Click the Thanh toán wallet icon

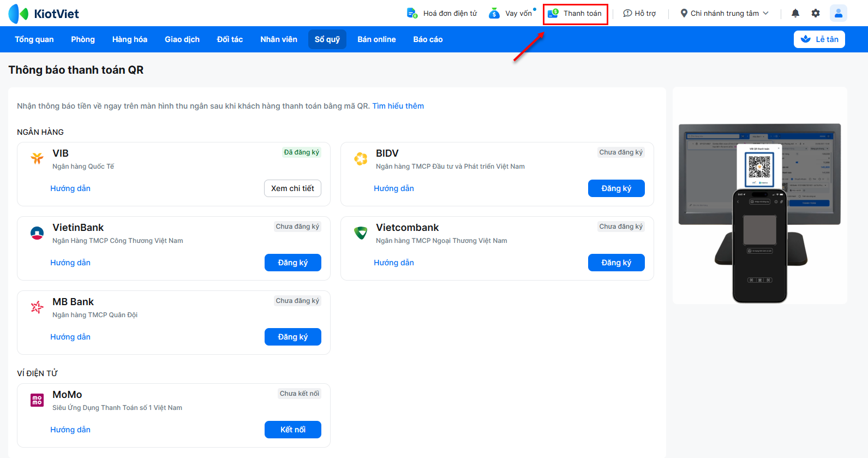[x=553, y=13]
